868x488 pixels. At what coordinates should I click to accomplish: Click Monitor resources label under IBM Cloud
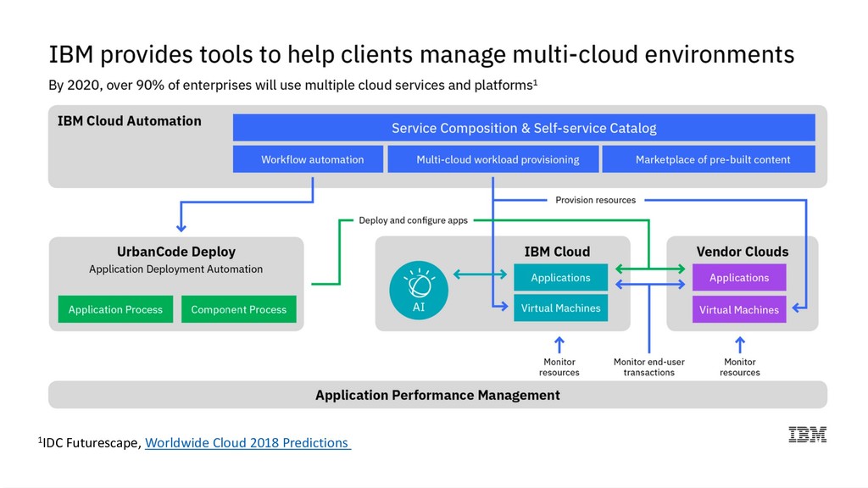[x=559, y=368]
